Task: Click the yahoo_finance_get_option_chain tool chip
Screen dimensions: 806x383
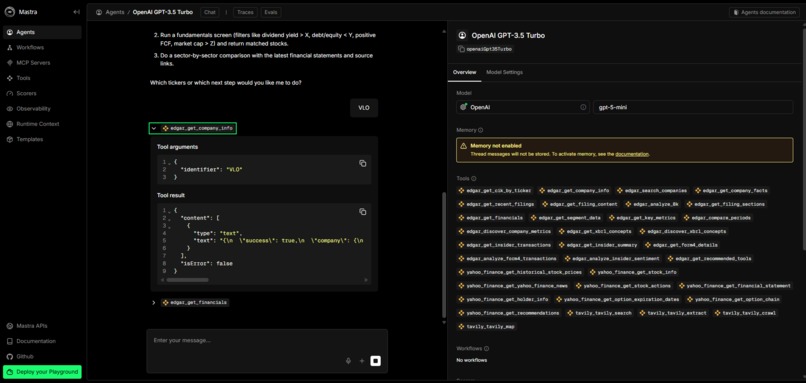Action: [733, 299]
